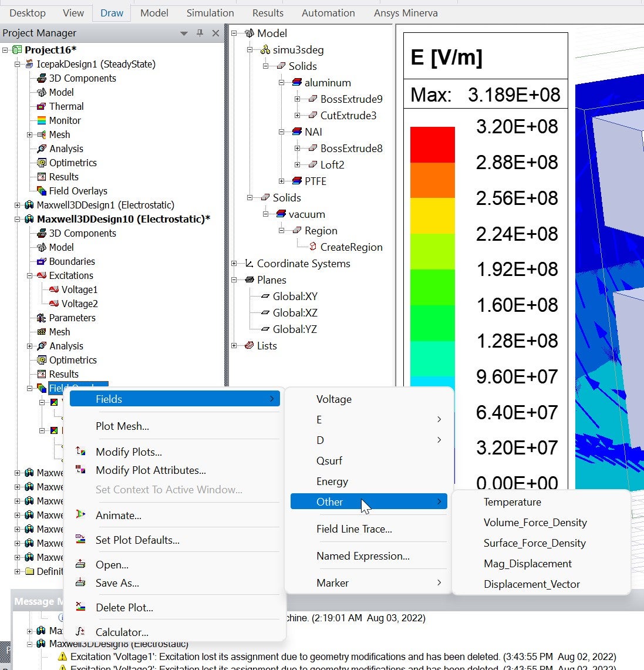Click the Voltage1 excitation icon
644x670 pixels.
54,289
